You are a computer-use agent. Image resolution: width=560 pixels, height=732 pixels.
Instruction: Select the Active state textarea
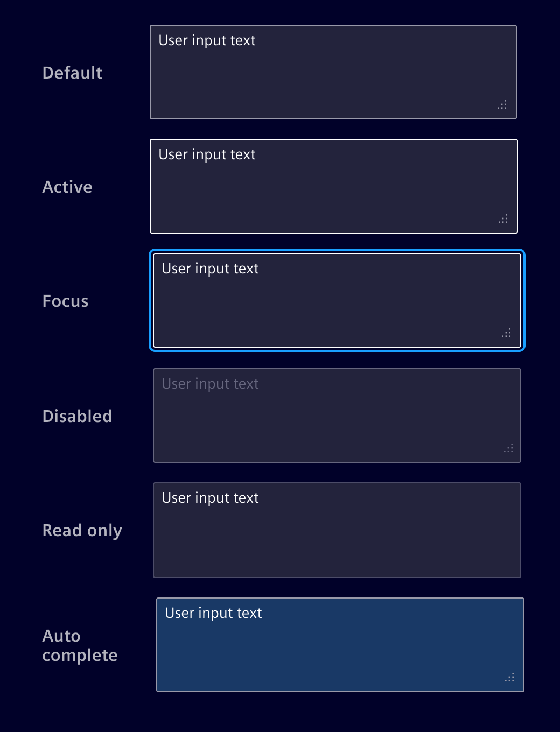pos(333,186)
